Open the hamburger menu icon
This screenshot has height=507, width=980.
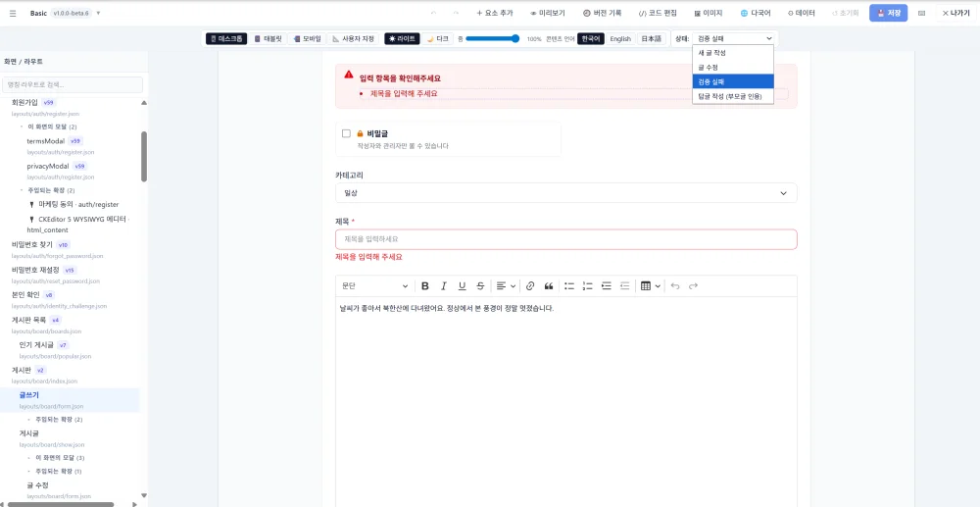coord(13,13)
